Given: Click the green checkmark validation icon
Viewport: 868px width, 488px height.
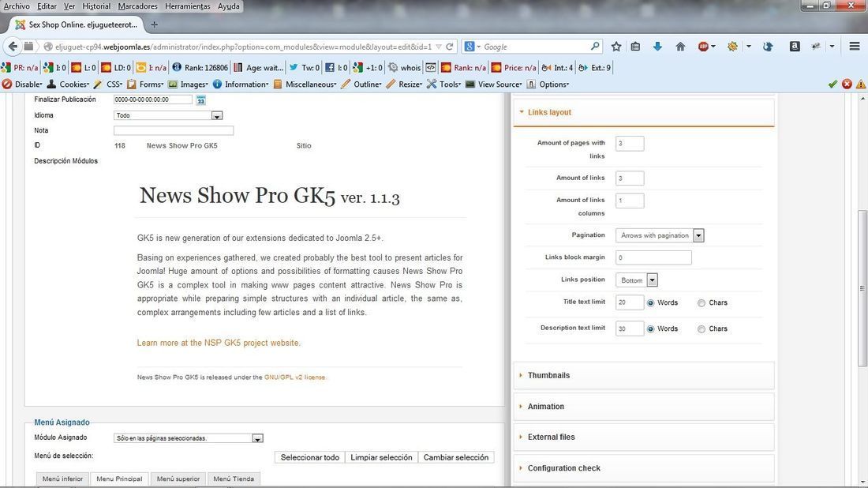Looking at the screenshot, I should click(832, 84).
